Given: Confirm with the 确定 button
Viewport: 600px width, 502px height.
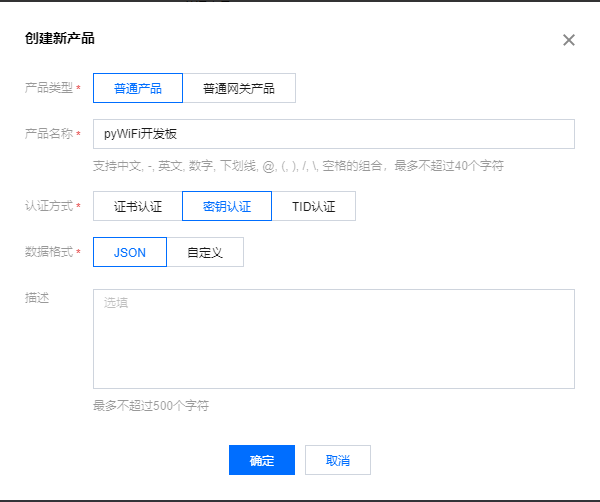Looking at the screenshot, I should 262,460.
